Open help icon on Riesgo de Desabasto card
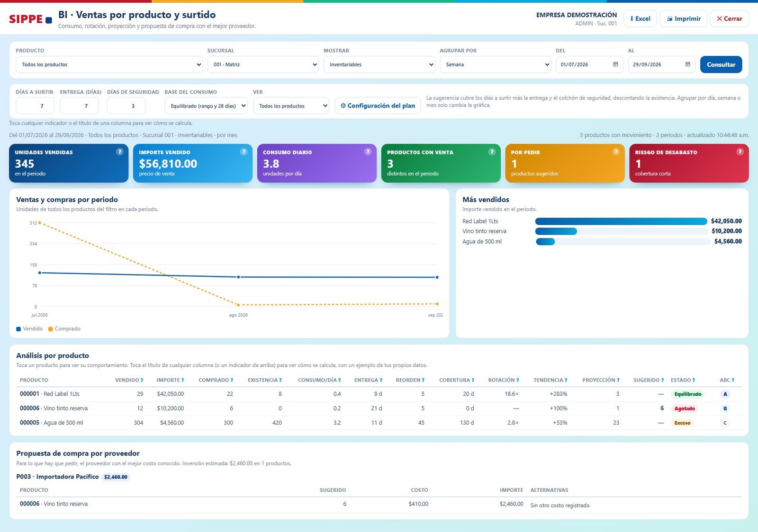The width and height of the screenshot is (758, 532). point(740,152)
